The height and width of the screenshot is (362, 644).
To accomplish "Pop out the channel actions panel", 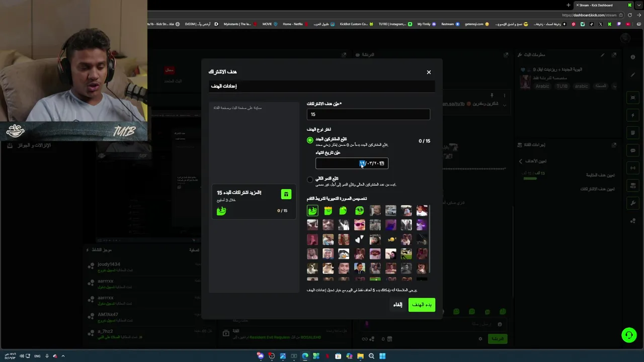I will point(614,145).
